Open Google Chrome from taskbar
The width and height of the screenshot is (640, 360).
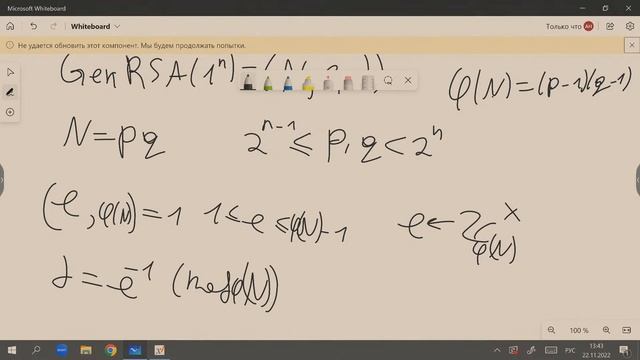click(110, 350)
